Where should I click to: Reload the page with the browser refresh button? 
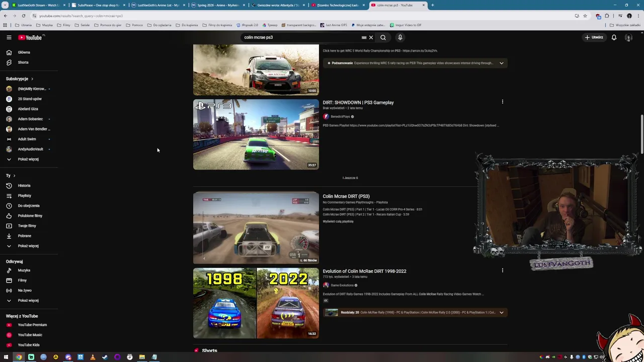[x=23, y=16]
